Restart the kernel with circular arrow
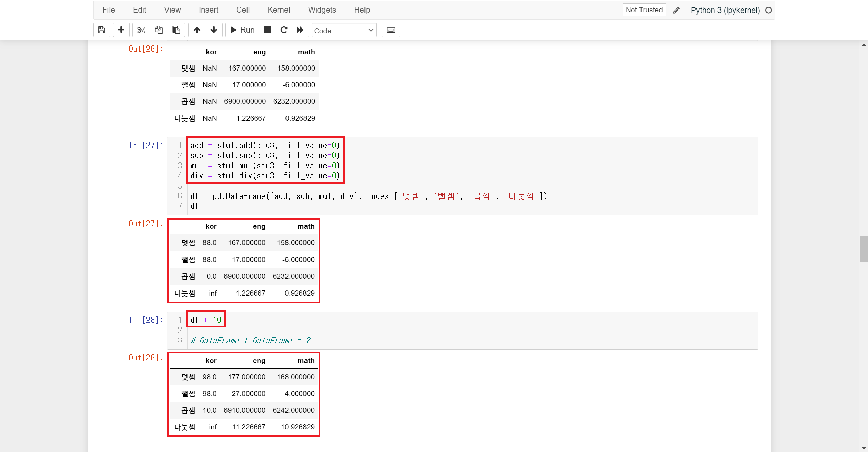The width and height of the screenshot is (868, 452). pos(284,30)
